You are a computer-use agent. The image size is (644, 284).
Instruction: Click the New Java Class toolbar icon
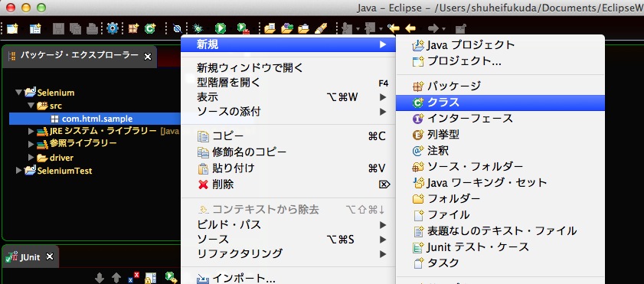point(150,28)
